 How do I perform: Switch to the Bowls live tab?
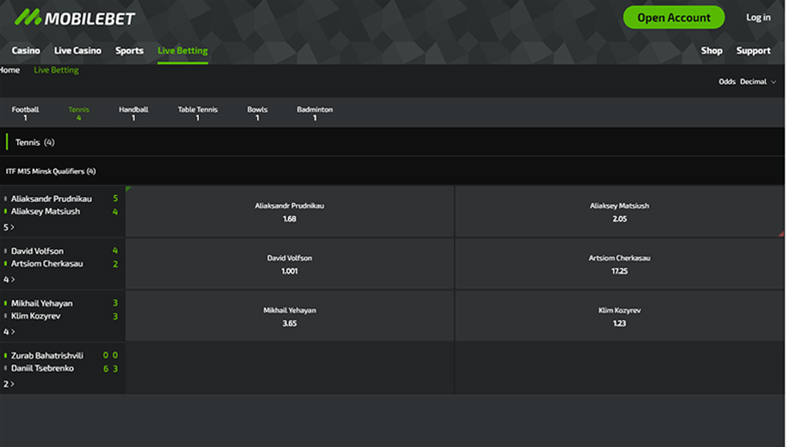(x=257, y=113)
